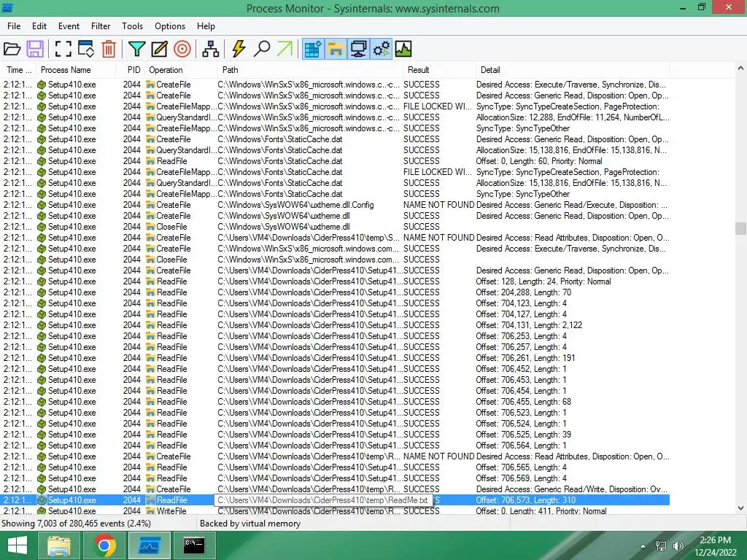Select the ReadFile StaticCache.dat row
Screen dimensions: 747x560
[336, 161]
